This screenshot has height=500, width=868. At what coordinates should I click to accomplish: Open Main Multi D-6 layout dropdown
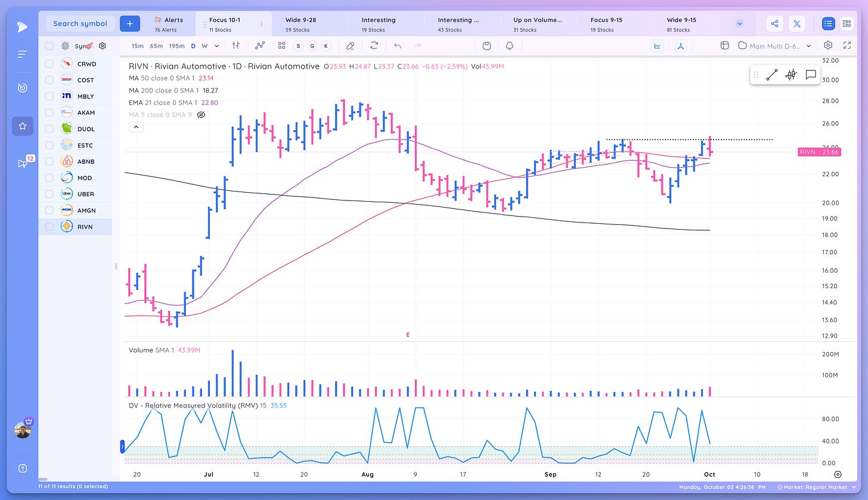tap(775, 45)
